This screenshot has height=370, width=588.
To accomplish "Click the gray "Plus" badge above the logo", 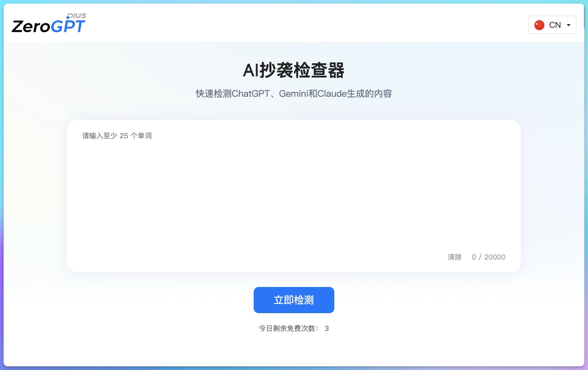I will click(77, 16).
